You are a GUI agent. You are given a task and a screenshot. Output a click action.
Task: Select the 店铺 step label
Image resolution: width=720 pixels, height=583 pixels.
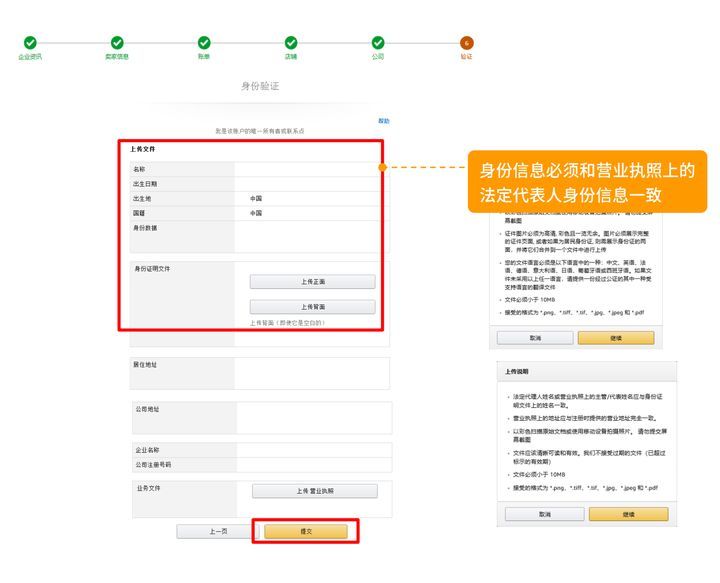[291, 56]
